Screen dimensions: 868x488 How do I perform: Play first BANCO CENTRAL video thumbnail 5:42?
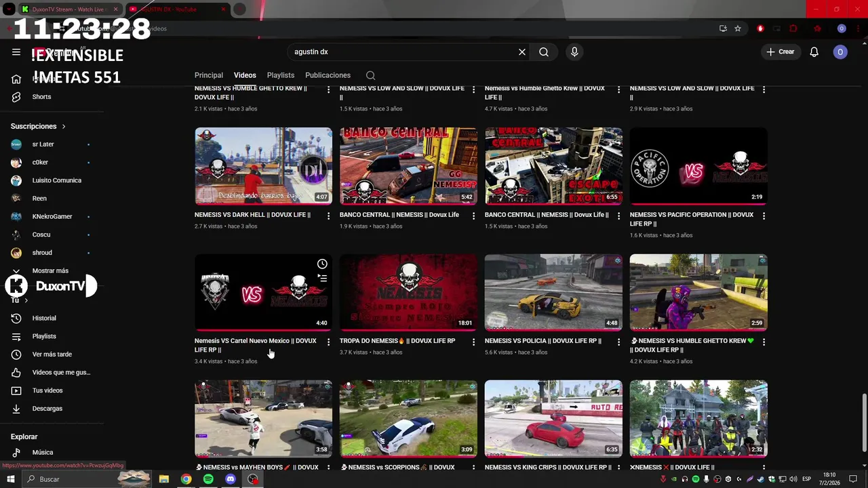point(408,166)
